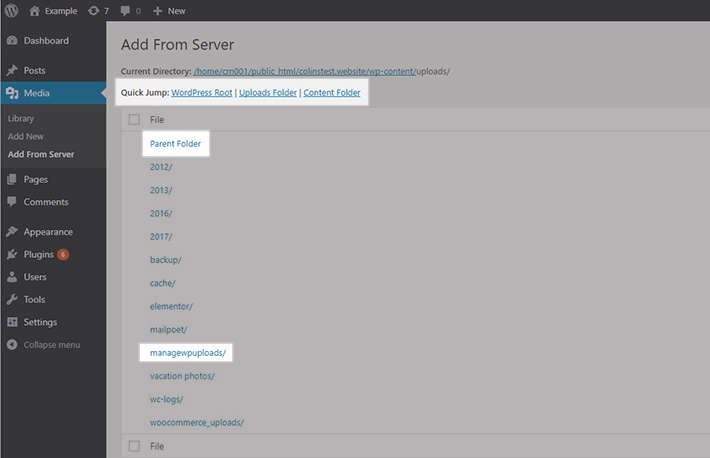Image resolution: width=710 pixels, height=458 pixels.
Task: Jump to the Content Folder
Action: [332, 93]
